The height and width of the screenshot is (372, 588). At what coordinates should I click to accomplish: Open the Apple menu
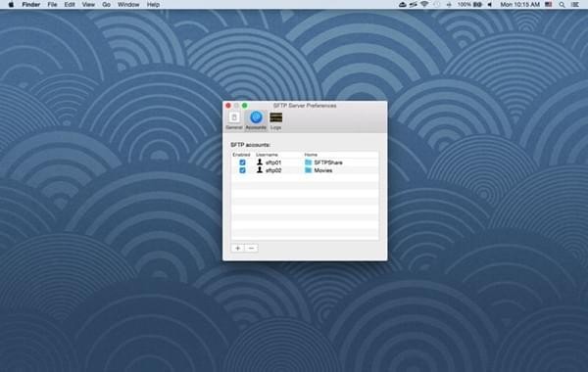point(11,5)
